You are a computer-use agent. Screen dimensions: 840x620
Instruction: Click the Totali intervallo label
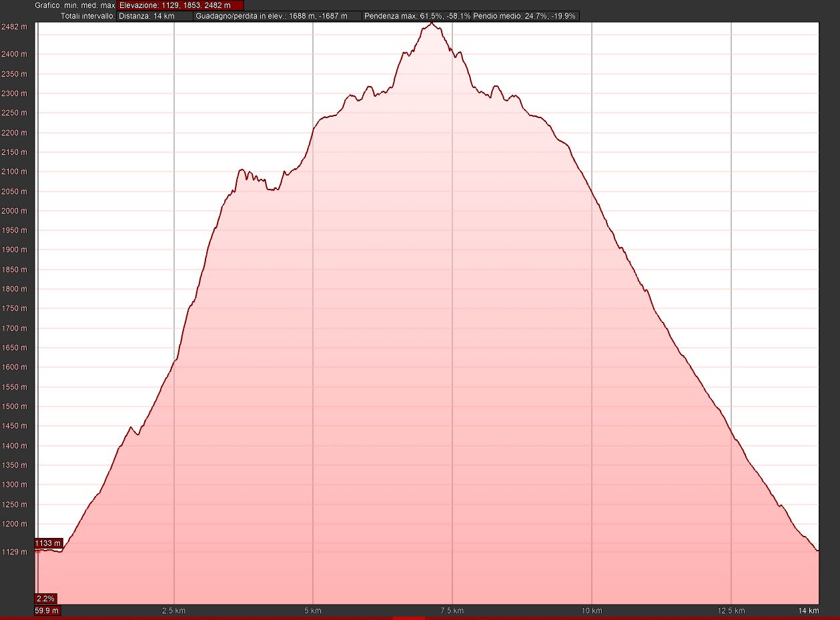pyautogui.click(x=87, y=15)
